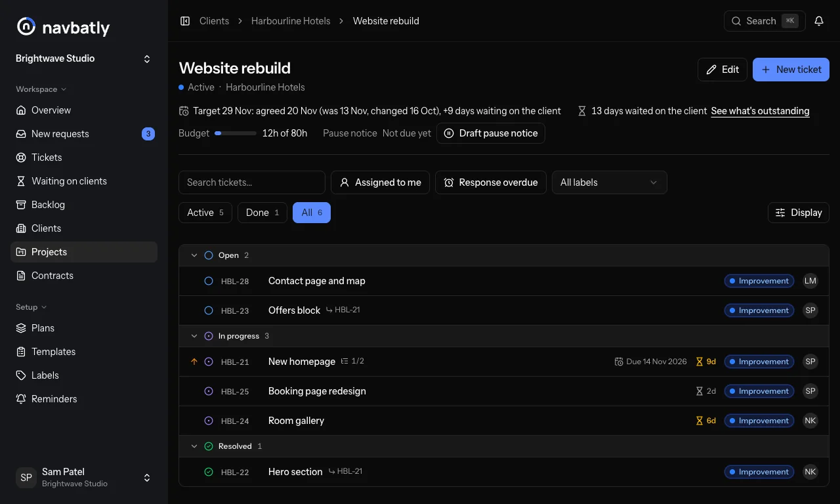Image resolution: width=840 pixels, height=504 pixels.
Task: Open NK avatar on Room gallery row
Action: pos(810,421)
